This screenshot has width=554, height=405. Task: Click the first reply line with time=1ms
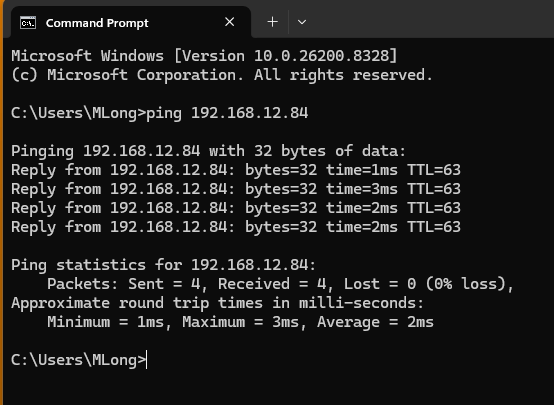236,170
